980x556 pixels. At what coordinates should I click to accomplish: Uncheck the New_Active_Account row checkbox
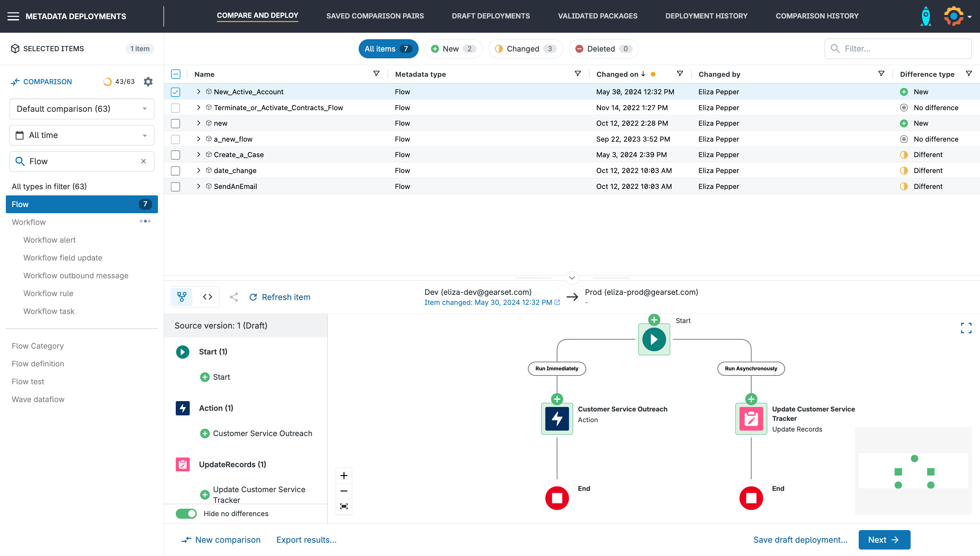[175, 92]
